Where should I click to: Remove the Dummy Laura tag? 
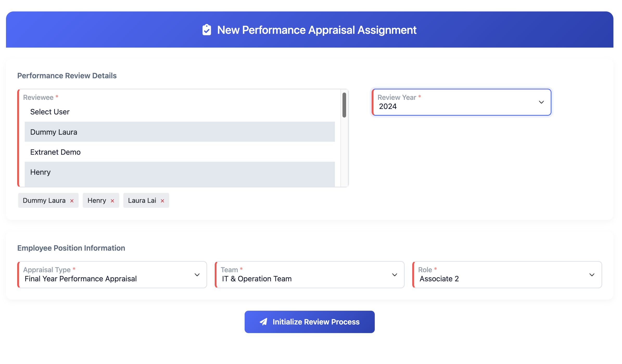click(x=72, y=201)
